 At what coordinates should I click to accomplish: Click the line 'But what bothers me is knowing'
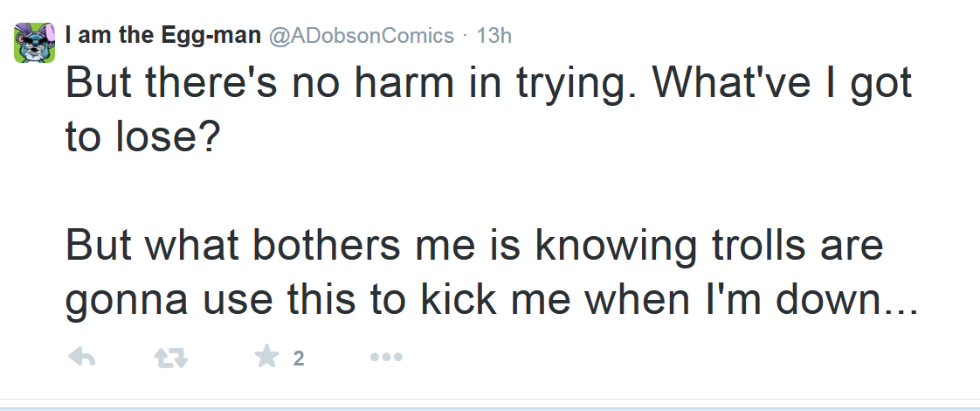tap(380, 246)
